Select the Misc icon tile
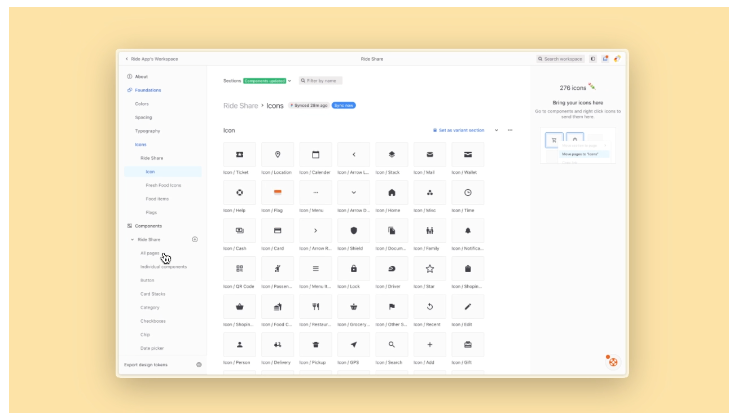 coord(429,193)
